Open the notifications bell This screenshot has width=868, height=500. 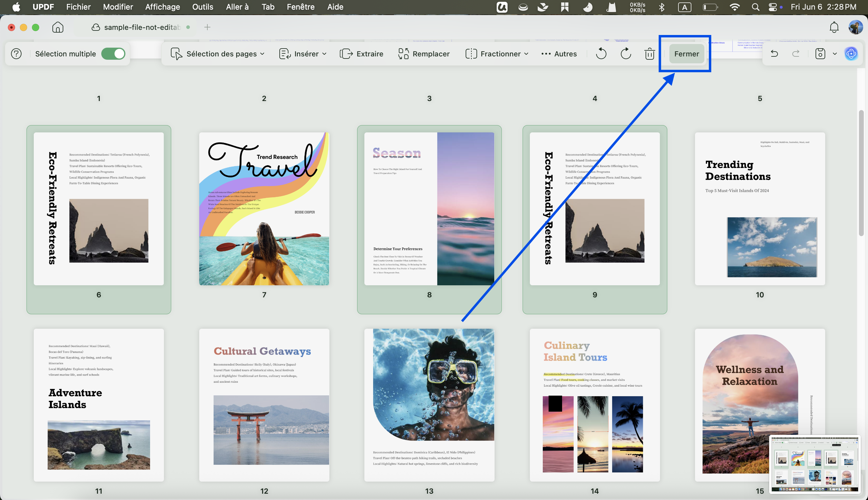click(834, 27)
